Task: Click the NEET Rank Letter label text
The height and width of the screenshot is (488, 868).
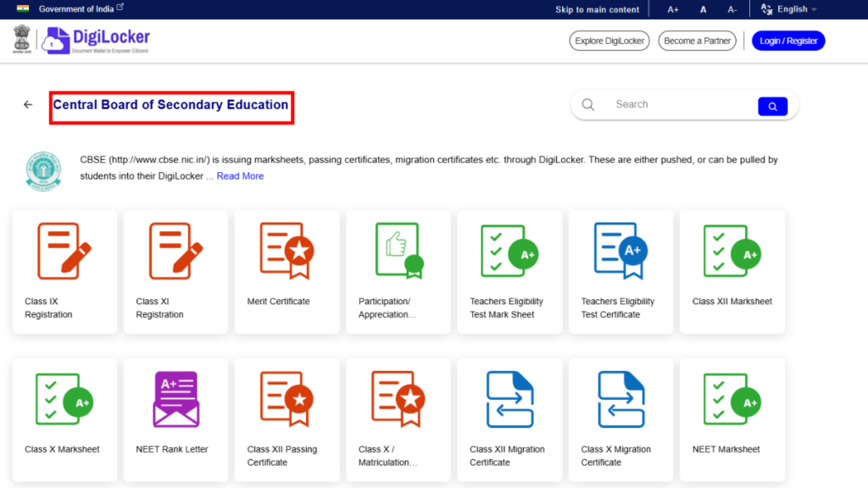Action: pos(172,449)
